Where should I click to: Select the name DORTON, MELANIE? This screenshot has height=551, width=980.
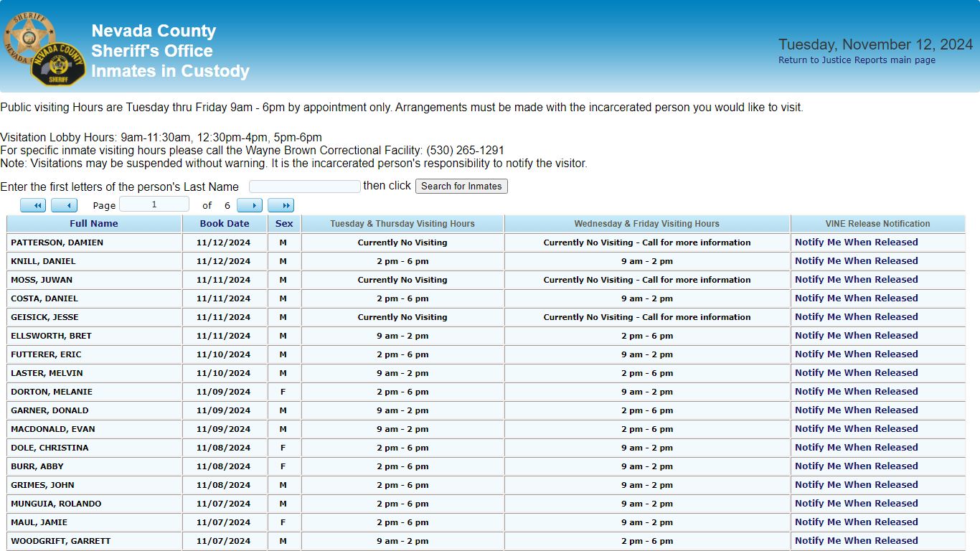click(x=52, y=392)
